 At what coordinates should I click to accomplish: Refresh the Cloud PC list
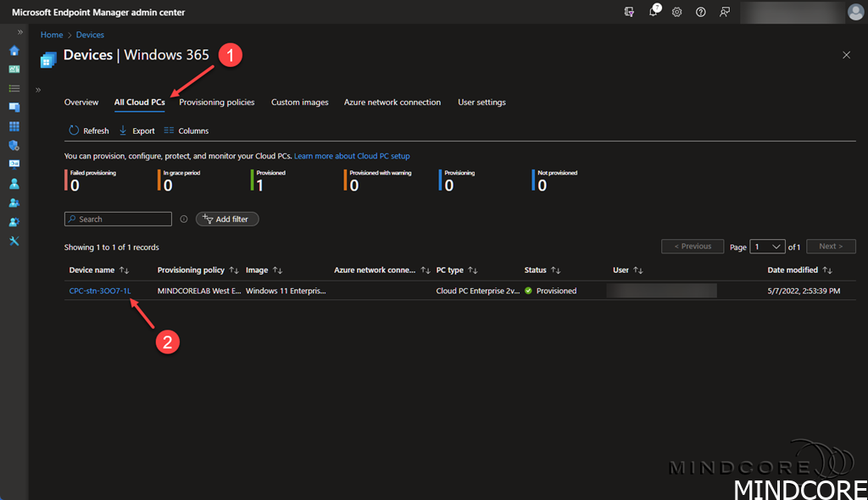(x=89, y=131)
